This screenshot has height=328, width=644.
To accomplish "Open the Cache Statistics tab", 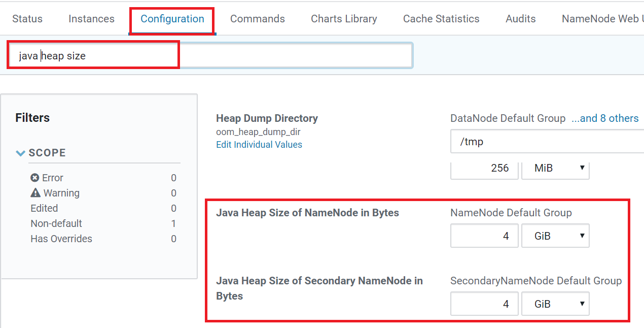I will click(x=441, y=19).
